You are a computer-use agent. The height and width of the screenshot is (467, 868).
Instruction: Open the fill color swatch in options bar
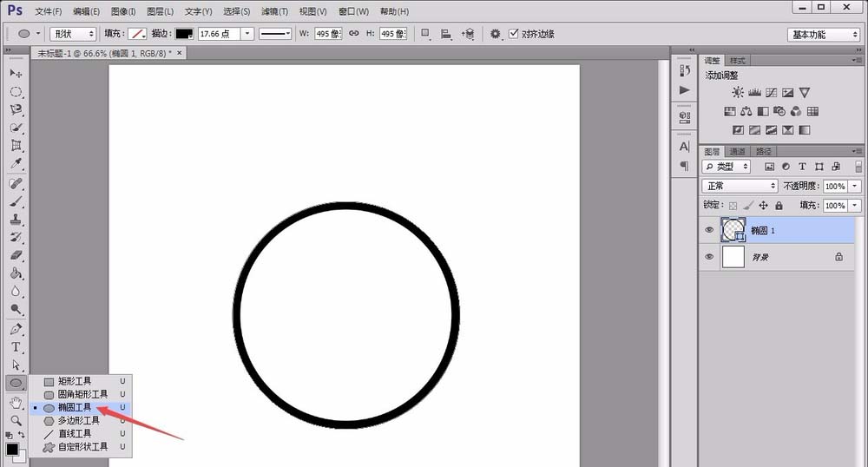[x=137, y=34]
